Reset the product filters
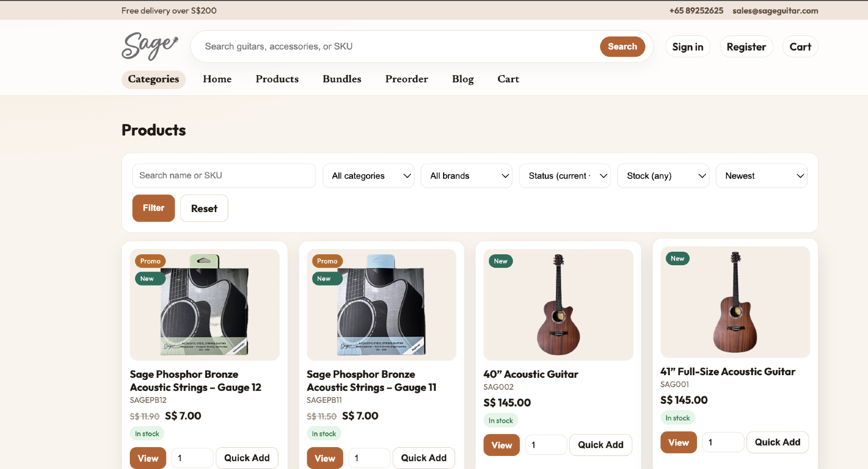 (x=204, y=208)
